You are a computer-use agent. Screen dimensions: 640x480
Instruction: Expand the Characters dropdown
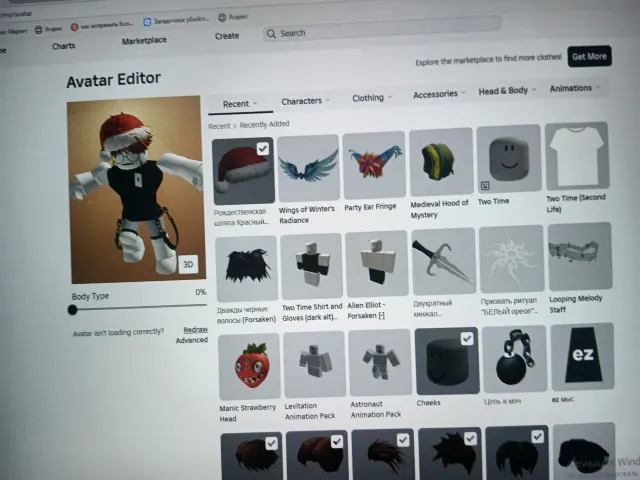tap(305, 101)
